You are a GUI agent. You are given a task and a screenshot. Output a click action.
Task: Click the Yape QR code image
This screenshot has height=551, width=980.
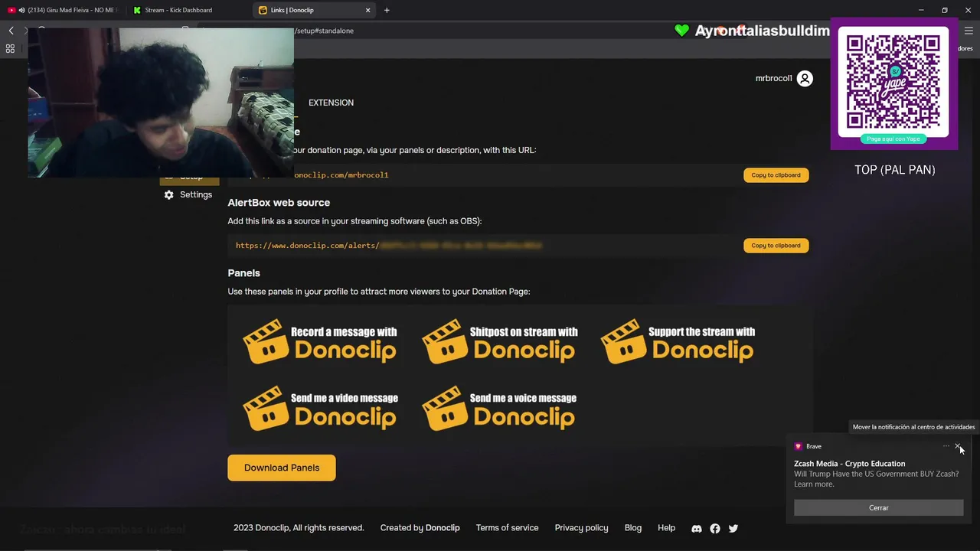click(893, 81)
